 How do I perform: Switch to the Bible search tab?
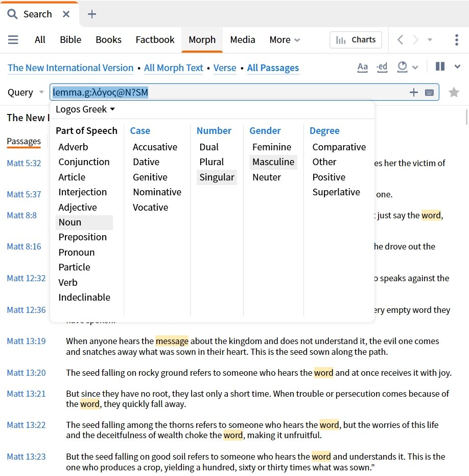click(71, 40)
